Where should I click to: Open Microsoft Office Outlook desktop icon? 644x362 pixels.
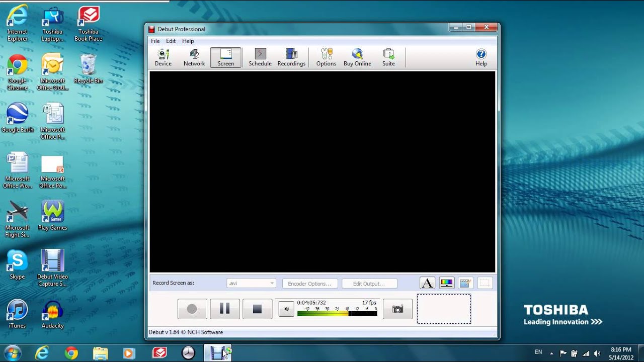click(52, 73)
